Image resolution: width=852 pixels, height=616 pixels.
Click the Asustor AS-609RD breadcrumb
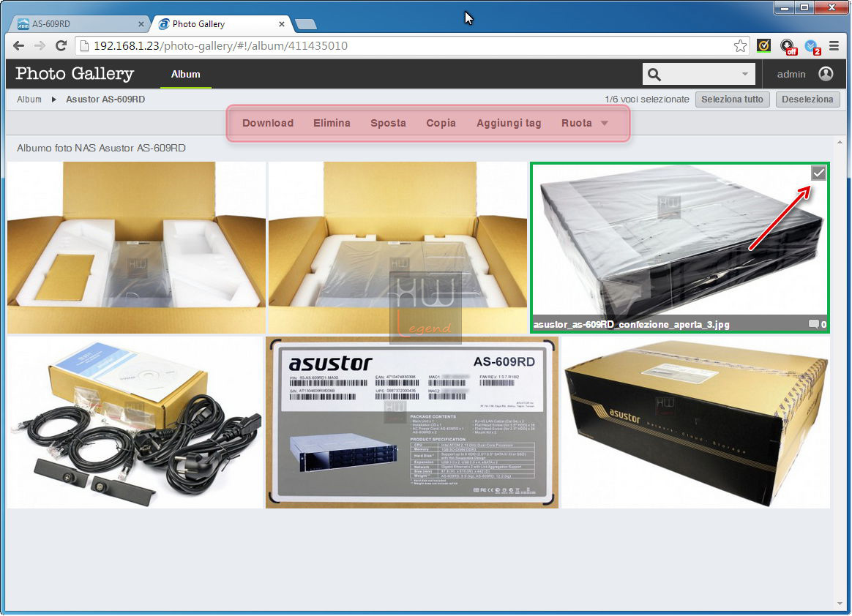click(105, 99)
